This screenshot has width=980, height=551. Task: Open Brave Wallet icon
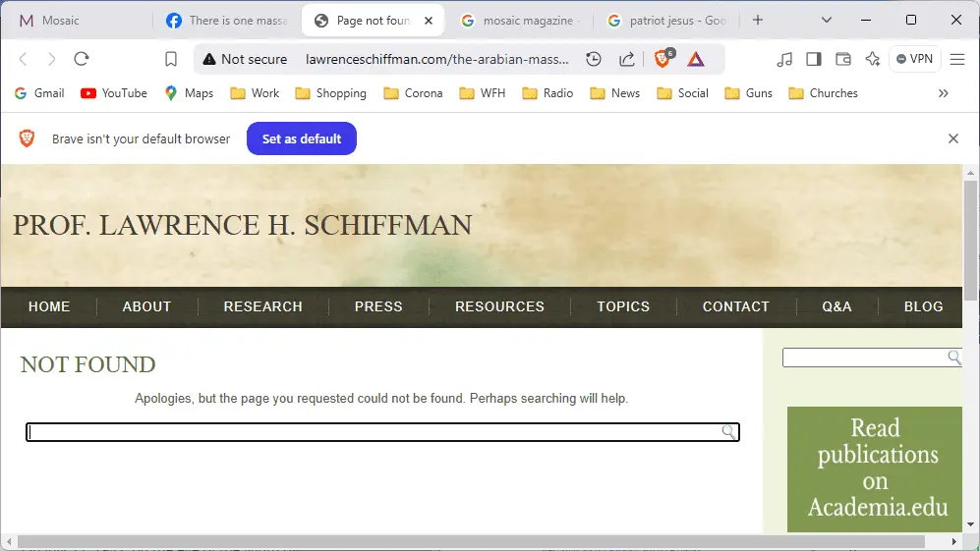[842, 59]
